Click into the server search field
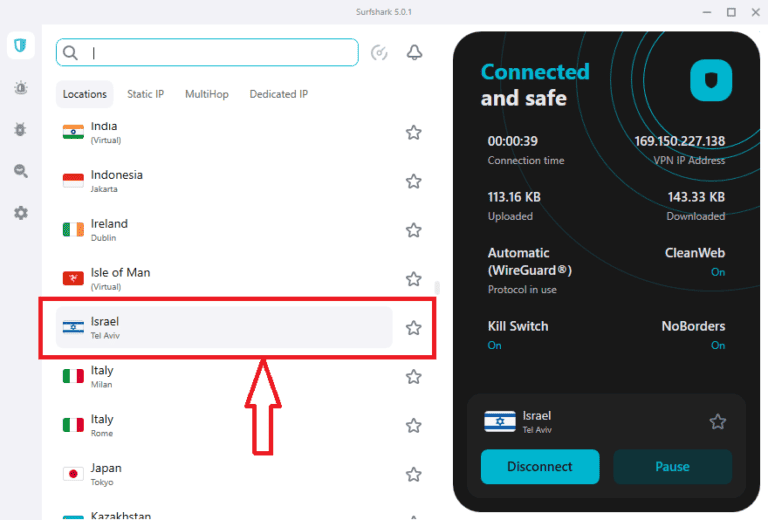Viewport: 768px width, 520px height. point(207,52)
